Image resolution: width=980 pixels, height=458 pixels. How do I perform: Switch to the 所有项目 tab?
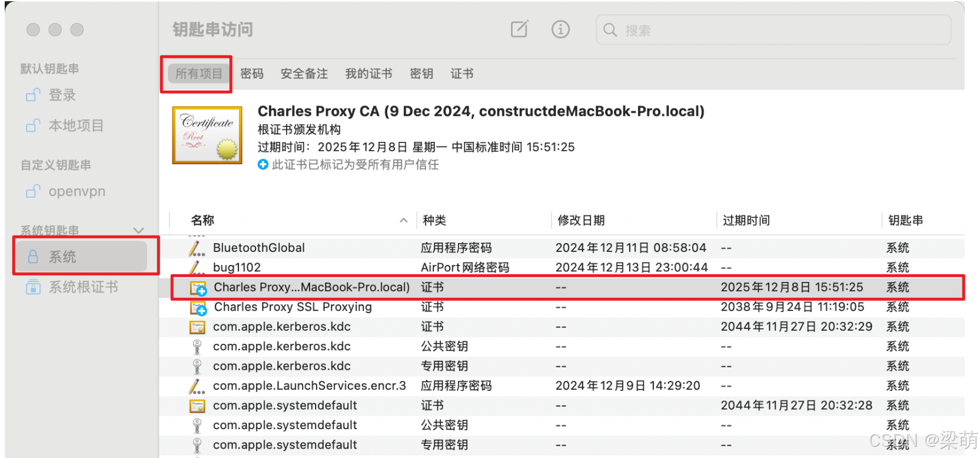tap(199, 74)
